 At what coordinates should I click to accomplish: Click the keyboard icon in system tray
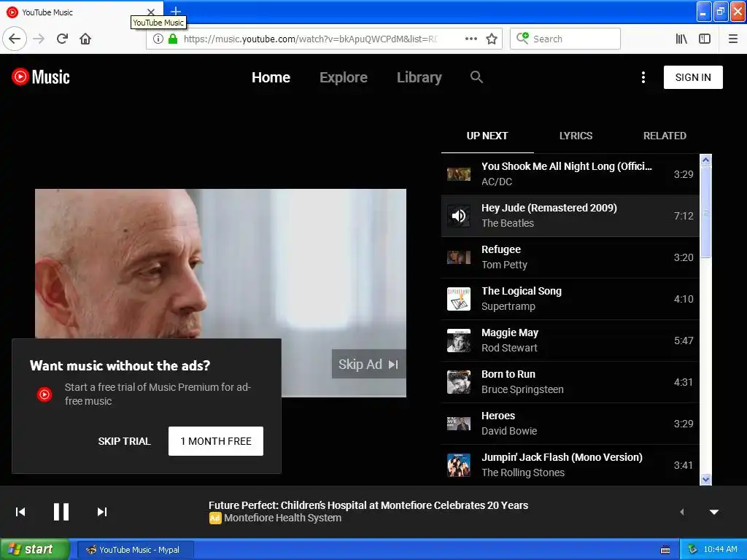[665, 550]
